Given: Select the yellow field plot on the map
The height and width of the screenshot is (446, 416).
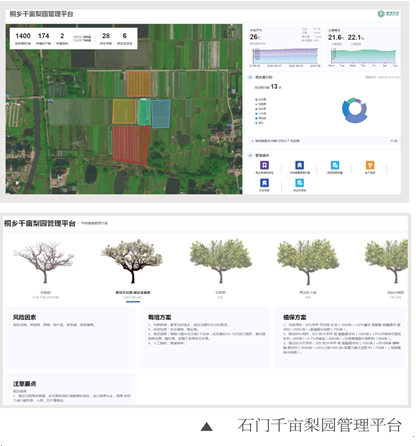Looking at the screenshot, I should coord(124,112).
